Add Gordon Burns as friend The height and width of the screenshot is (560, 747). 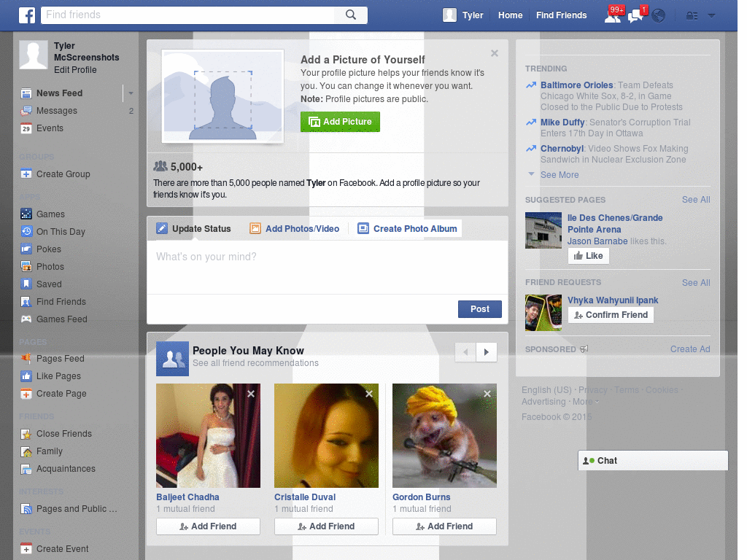point(444,526)
